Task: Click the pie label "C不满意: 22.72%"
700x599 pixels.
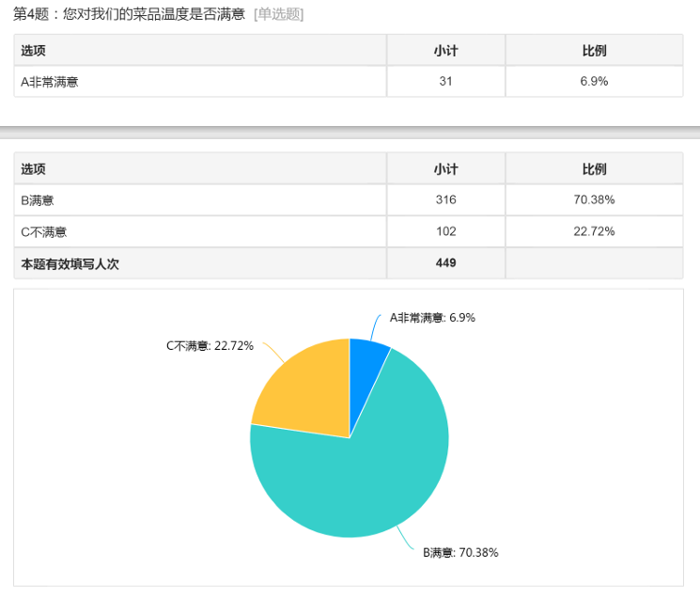Action: pos(210,346)
